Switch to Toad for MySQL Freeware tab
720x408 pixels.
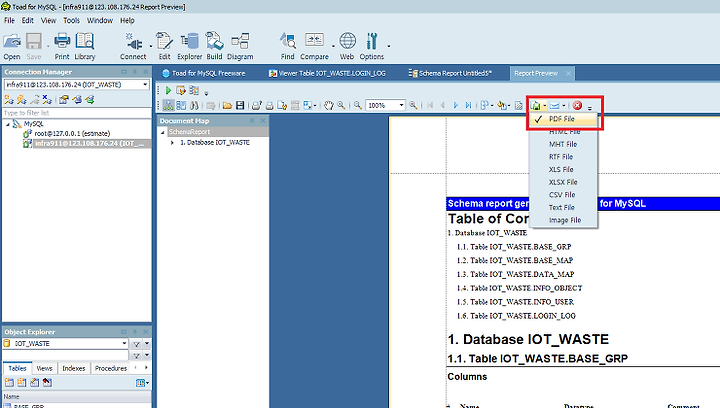(x=204, y=73)
